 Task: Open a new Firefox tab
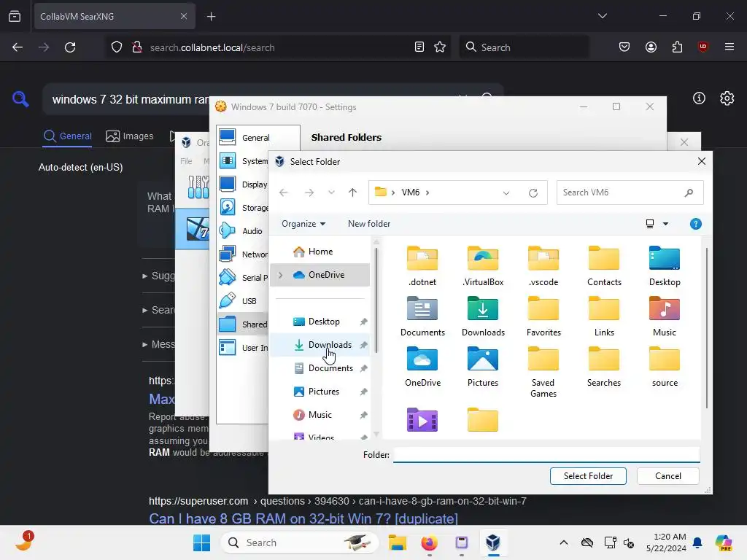point(211,17)
